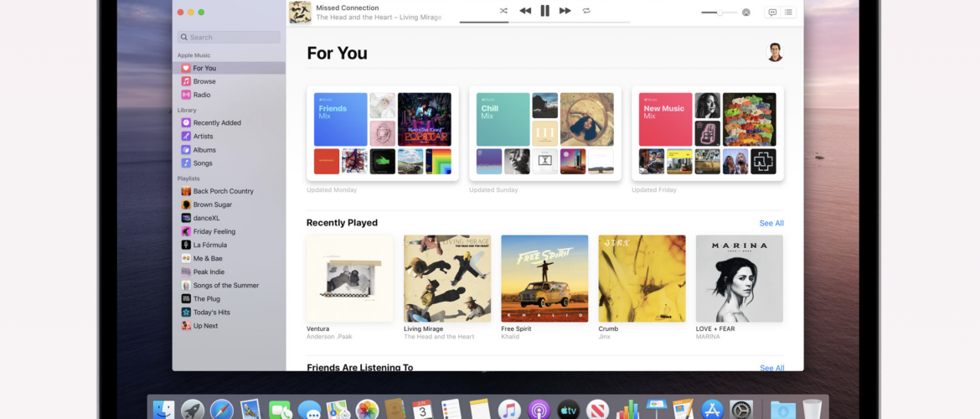Open Reminders from the Dock

451,410
